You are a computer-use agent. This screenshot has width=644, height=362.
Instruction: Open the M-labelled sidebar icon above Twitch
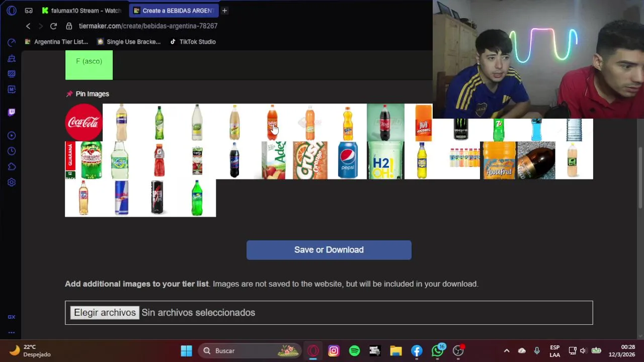[x=12, y=89]
